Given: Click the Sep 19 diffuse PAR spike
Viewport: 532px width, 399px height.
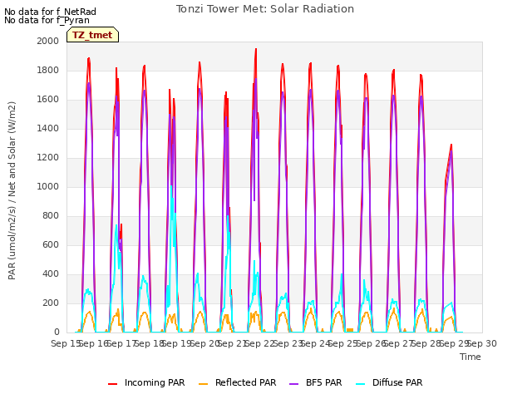Looking at the screenshot, I should click(171, 186).
